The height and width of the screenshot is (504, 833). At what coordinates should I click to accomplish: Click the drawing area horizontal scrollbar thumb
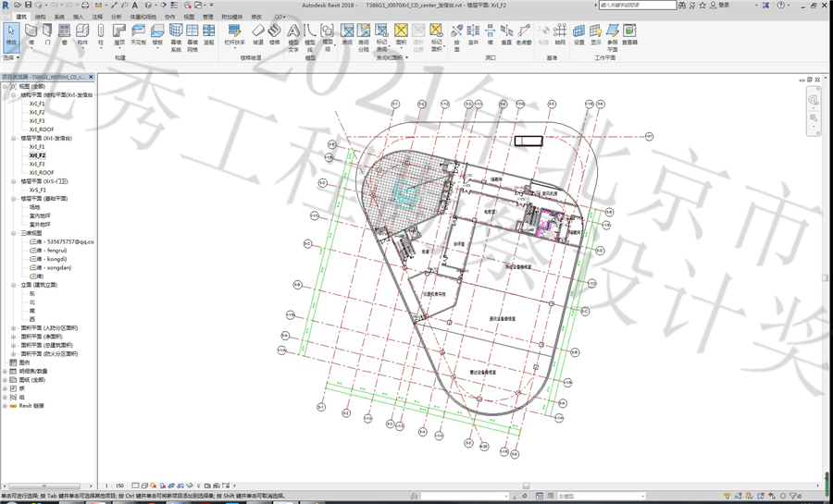click(526, 486)
